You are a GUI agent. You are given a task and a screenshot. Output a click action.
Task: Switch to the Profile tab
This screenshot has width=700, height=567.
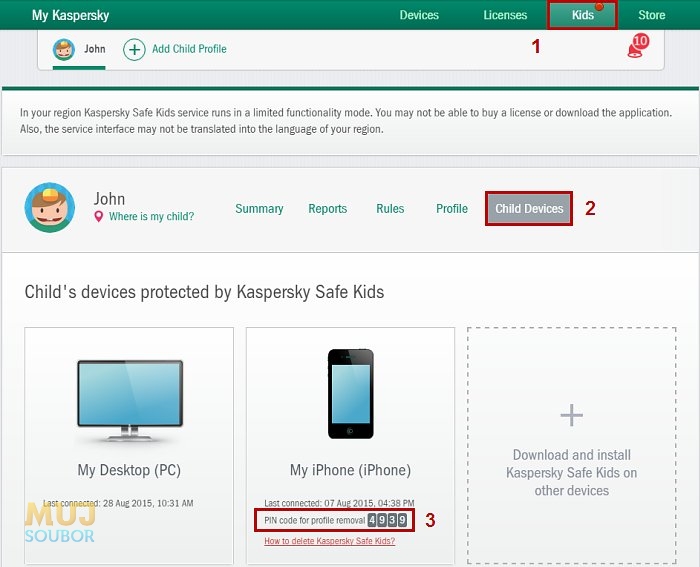tap(452, 208)
